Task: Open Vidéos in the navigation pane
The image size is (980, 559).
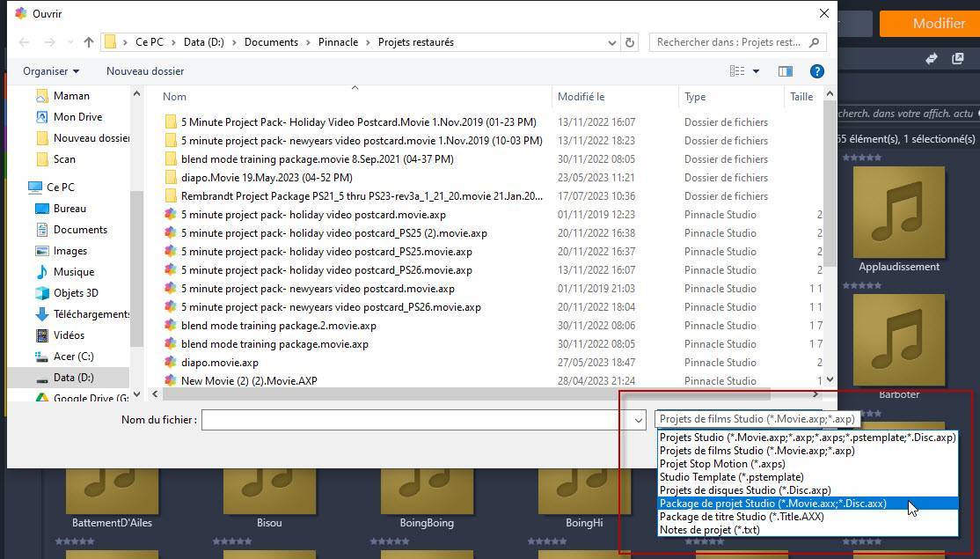Action: (x=69, y=335)
